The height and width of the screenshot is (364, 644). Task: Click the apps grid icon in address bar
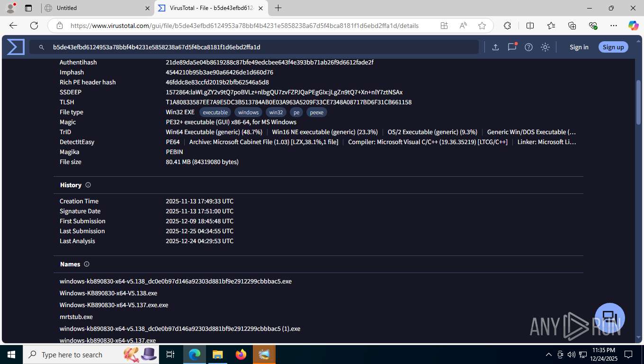click(x=444, y=26)
